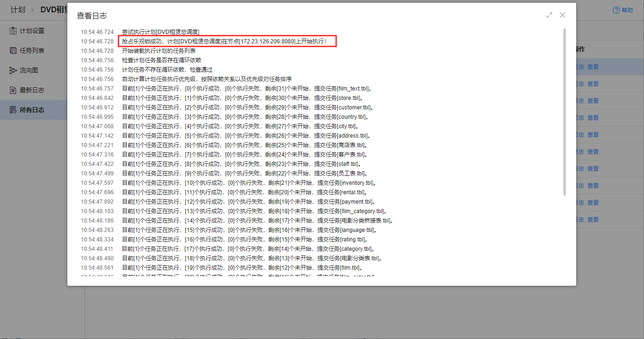The height and width of the screenshot is (339, 644).
Task: Click timestamp 10:54:46.842
Action: pyautogui.click(x=97, y=98)
